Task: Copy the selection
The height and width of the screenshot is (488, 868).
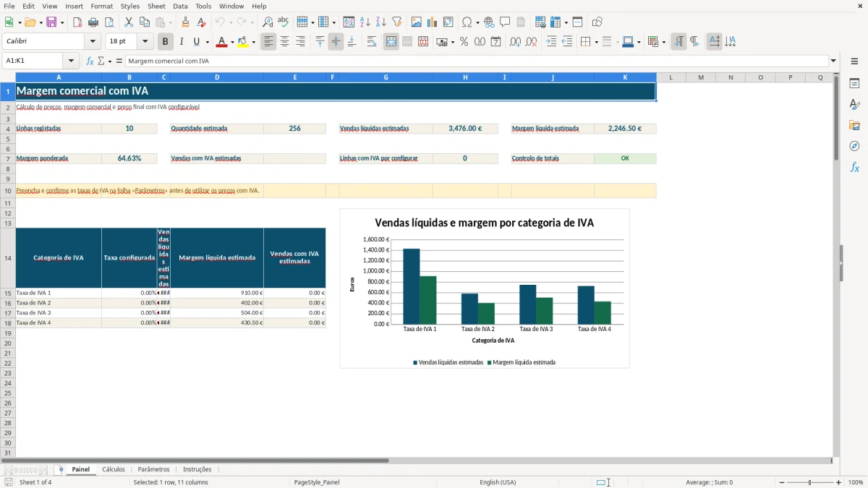Action: tap(145, 22)
